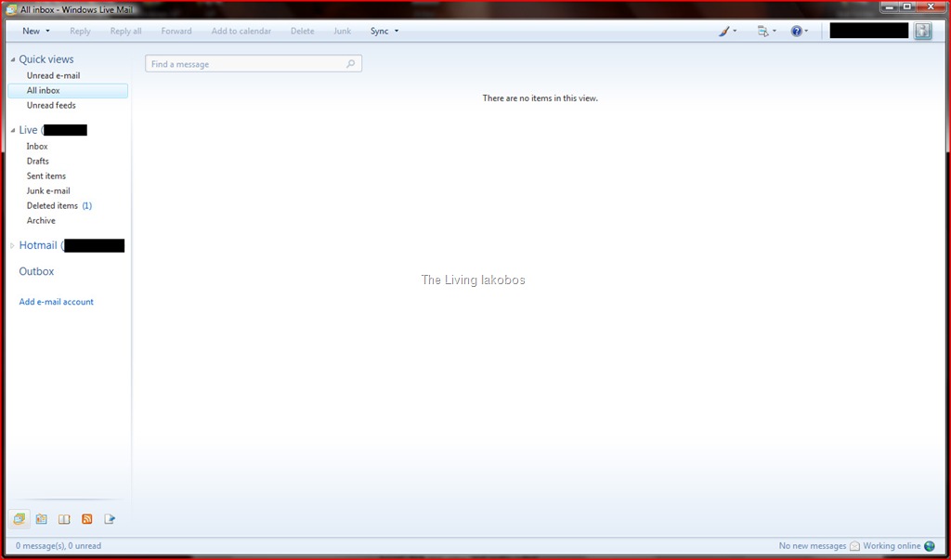Open the Menus toolbar icon
The image size is (951, 560).
763,31
